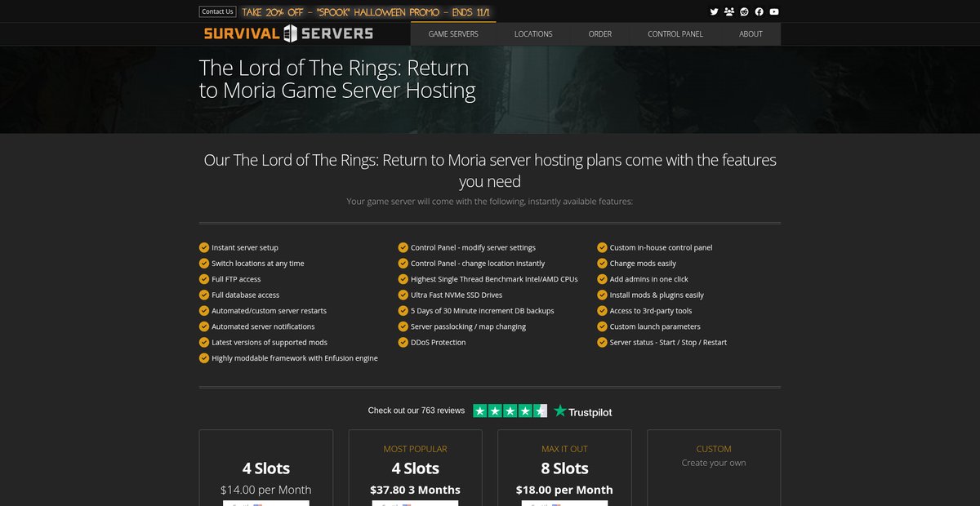Image resolution: width=980 pixels, height=506 pixels.
Task: Click 'DDoS Protection' feature text
Action: pos(438,343)
